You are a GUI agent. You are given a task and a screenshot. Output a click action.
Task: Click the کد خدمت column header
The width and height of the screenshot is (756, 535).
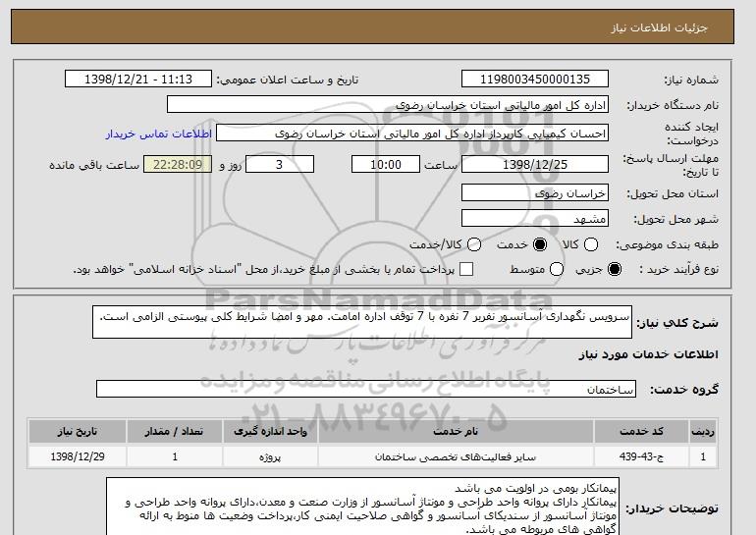pyautogui.click(x=641, y=431)
